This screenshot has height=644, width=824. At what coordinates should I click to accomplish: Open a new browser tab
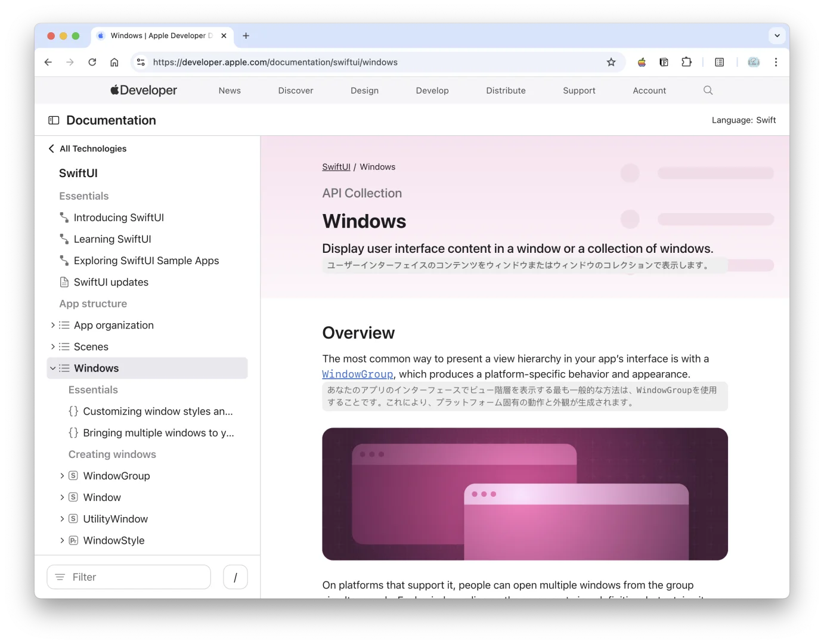(246, 36)
